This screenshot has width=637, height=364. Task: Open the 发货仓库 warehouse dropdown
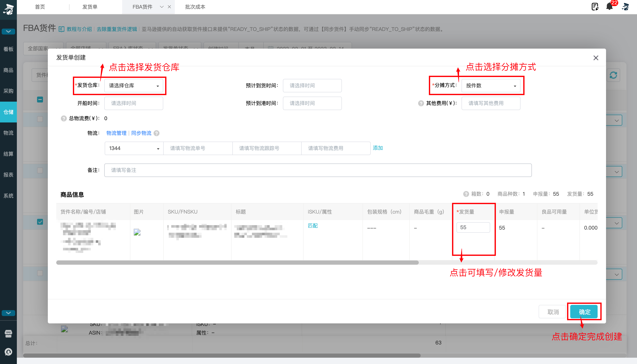pyautogui.click(x=134, y=85)
